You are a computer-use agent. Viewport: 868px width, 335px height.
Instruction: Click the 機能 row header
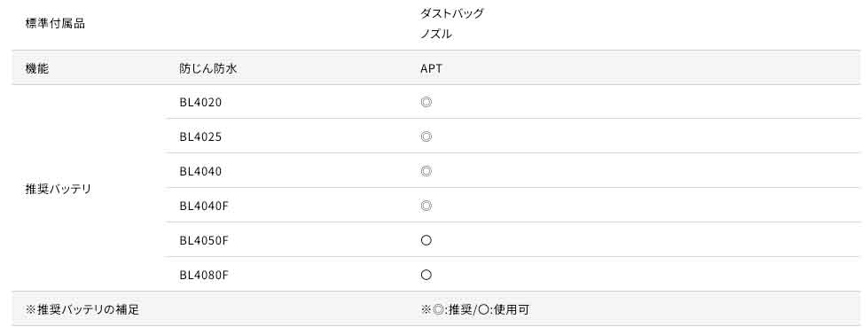(37, 69)
